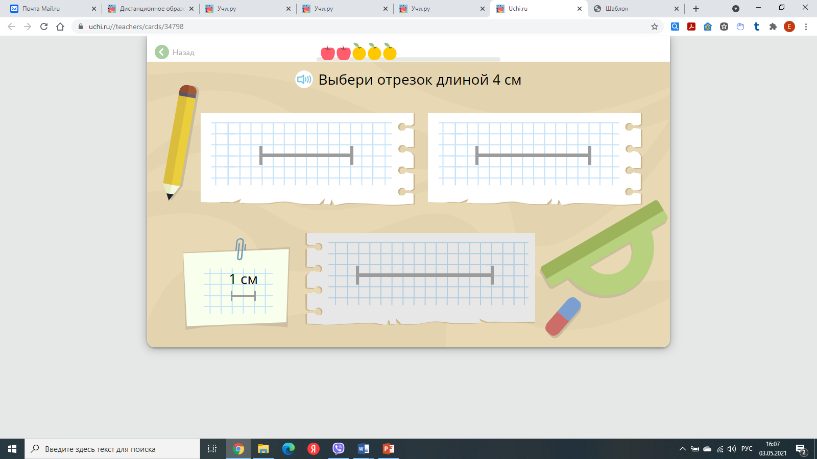Go back using the Назад arrow icon
The image size is (817, 459).
click(x=162, y=52)
